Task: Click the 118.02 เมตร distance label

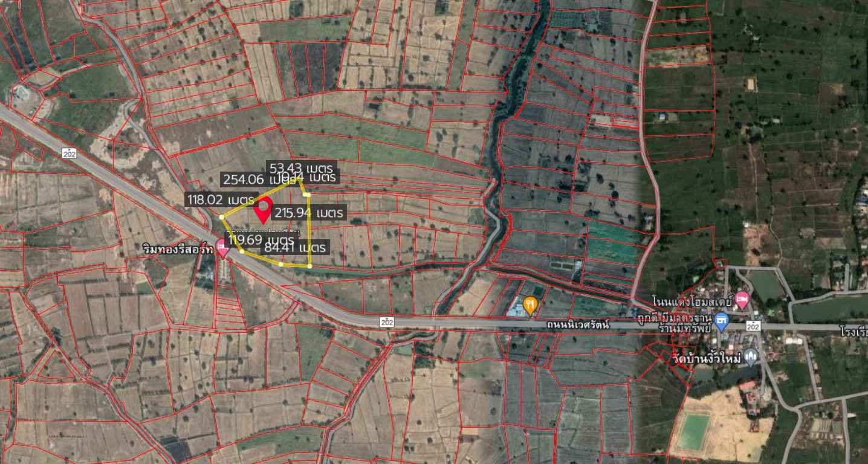Action: pyautogui.click(x=221, y=199)
